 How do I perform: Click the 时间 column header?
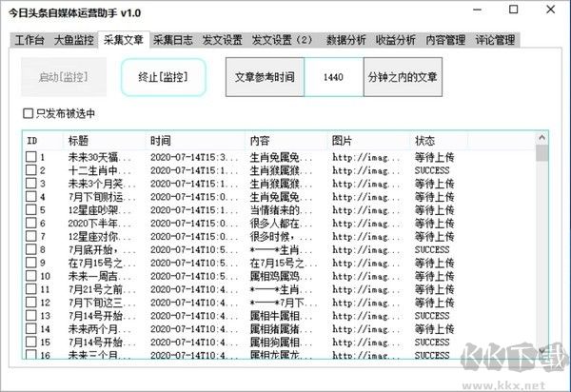[195, 141]
